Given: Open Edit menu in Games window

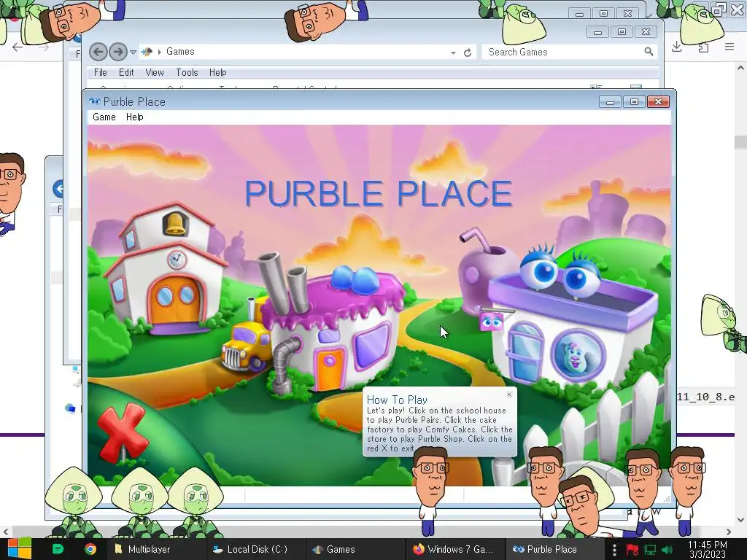Looking at the screenshot, I should (x=126, y=72).
